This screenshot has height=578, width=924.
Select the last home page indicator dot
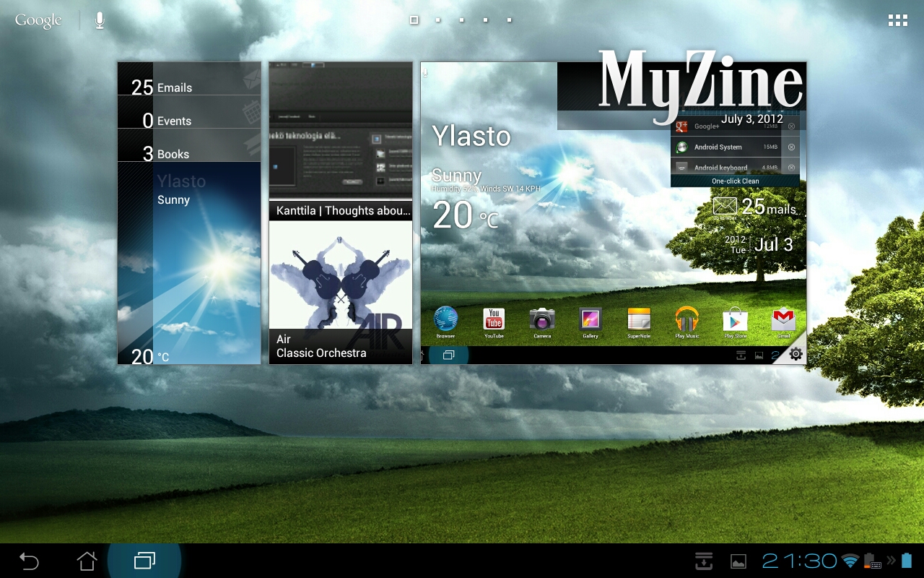tap(510, 20)
